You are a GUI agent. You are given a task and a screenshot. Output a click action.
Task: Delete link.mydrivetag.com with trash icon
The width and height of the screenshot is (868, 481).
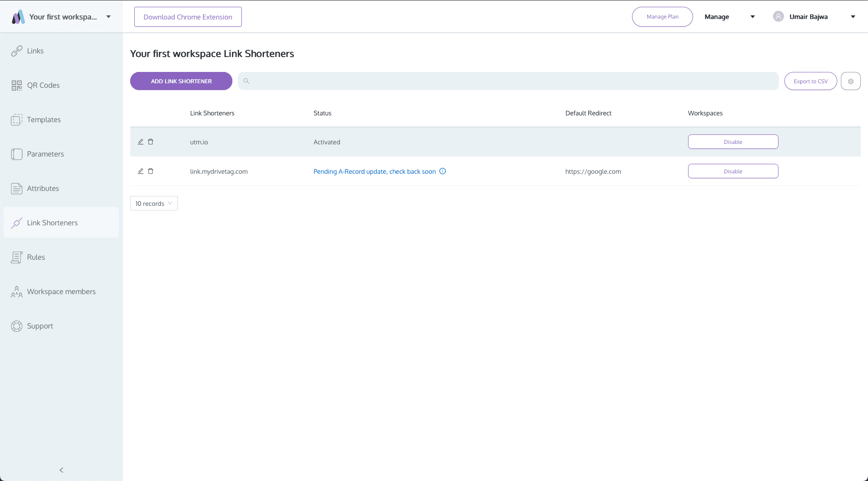pyautogui.click(x=151, y=171)
